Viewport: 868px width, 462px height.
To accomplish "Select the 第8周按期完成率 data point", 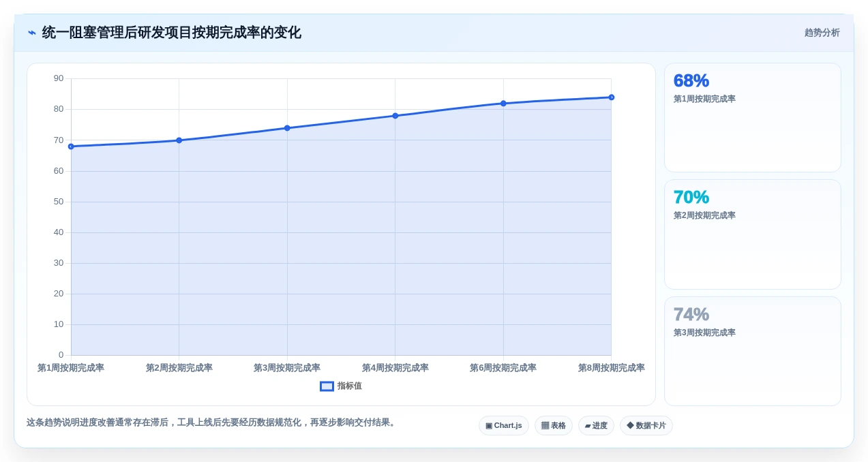I will pos(611,97).
